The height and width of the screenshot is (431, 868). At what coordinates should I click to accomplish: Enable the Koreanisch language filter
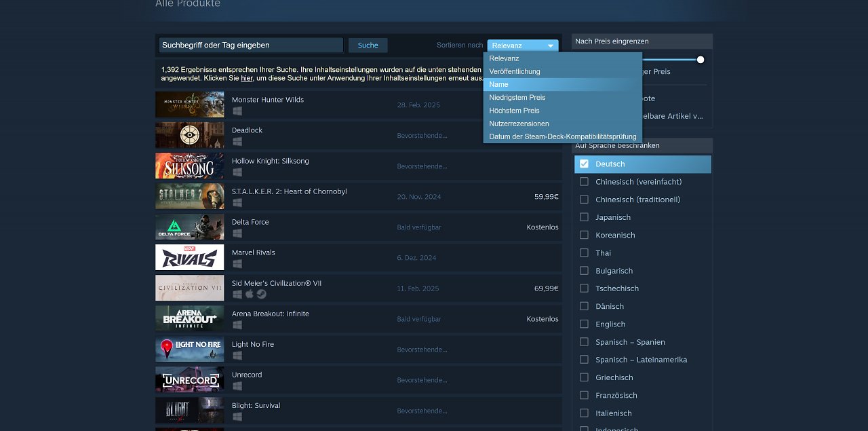(x=584, y=235)
